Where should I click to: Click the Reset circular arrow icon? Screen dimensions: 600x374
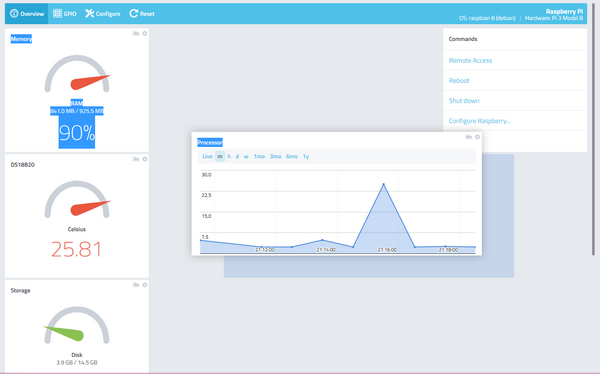click(134, 13)
